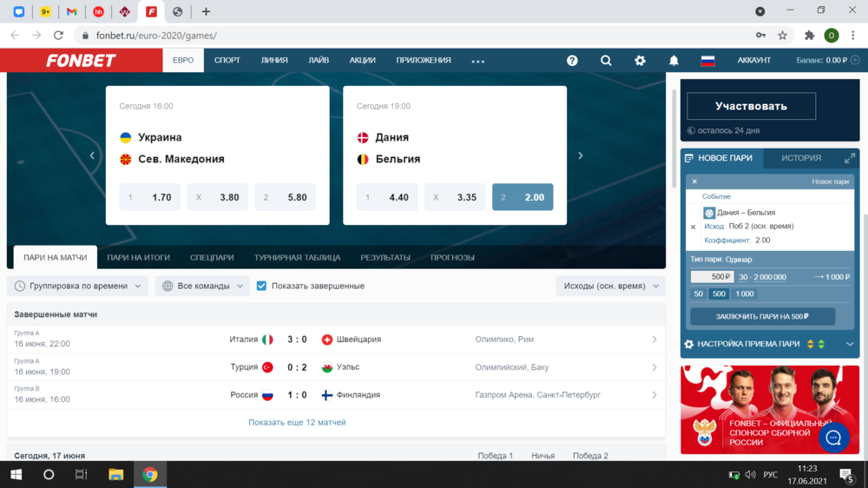Open 'Группировка по времени' dropdown
The width and height of the screenshot is (868, 488).
pos(77,286)
